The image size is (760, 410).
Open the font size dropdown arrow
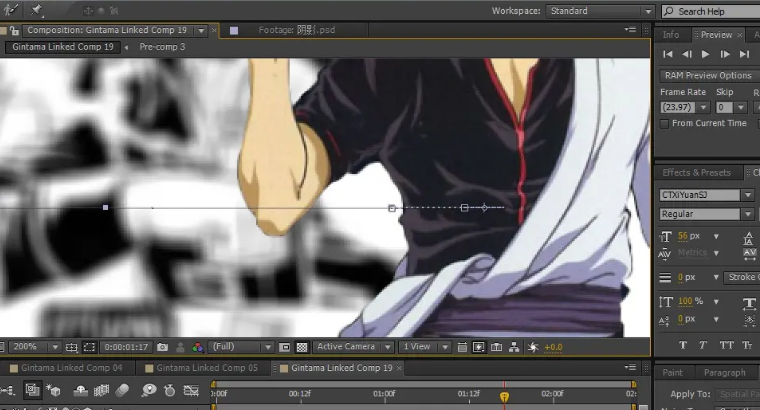[x=716, y=237]
